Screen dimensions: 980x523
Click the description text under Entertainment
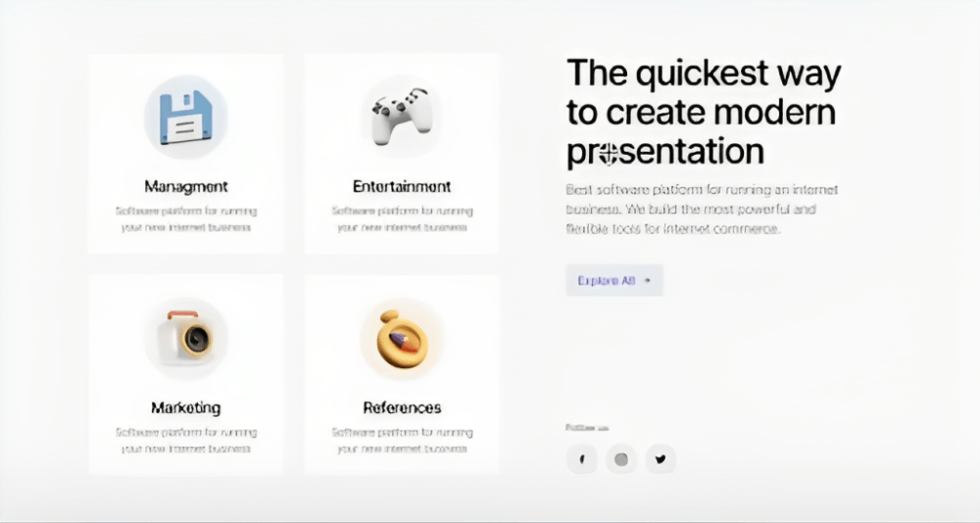point(402,219)
